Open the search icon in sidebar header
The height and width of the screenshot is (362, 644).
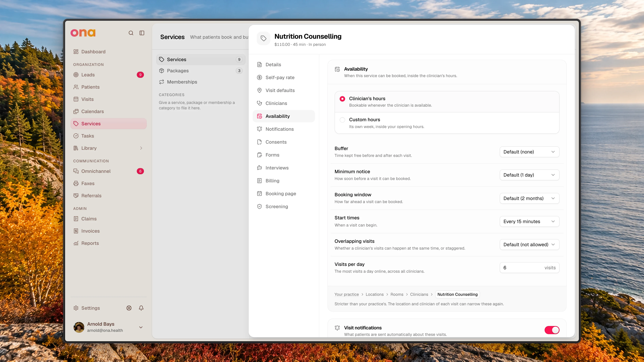131,33
